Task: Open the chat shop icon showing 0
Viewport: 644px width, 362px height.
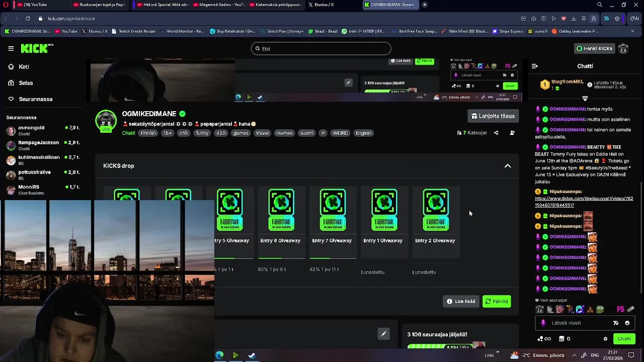Action: pos(564,339)
